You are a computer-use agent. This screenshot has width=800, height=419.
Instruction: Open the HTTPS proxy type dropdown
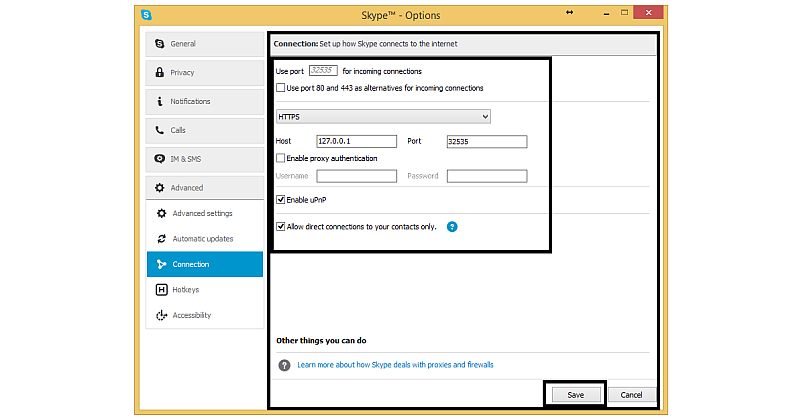[383, 117]
